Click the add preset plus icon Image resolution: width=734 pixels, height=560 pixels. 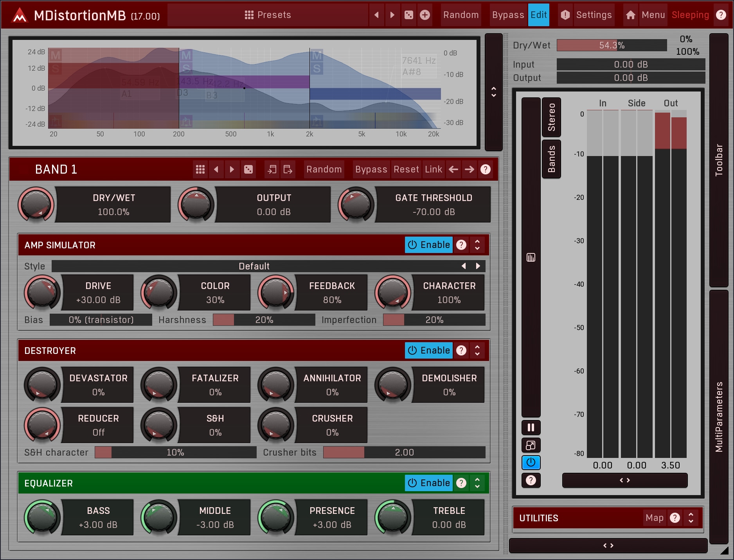tap(425, 15)
